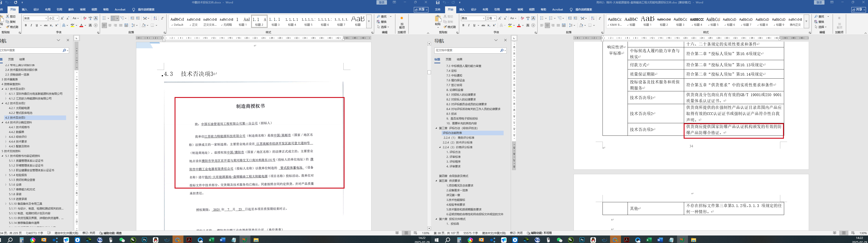
Task: Decrease indent in the left Word window
Action: click(x=132, y=18)
